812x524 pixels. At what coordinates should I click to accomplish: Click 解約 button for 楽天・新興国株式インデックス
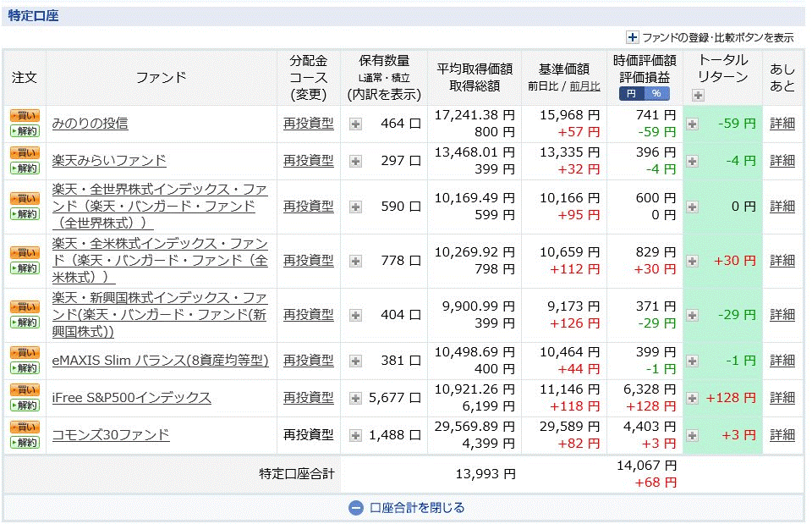pos(25,323)
